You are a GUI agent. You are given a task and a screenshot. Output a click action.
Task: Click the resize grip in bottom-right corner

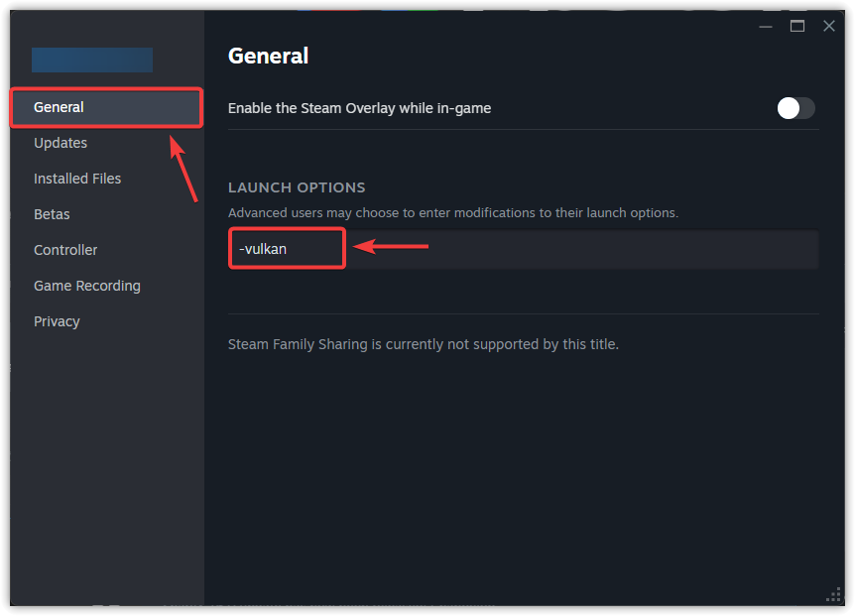pyautogui.click(x=833, y=595)
